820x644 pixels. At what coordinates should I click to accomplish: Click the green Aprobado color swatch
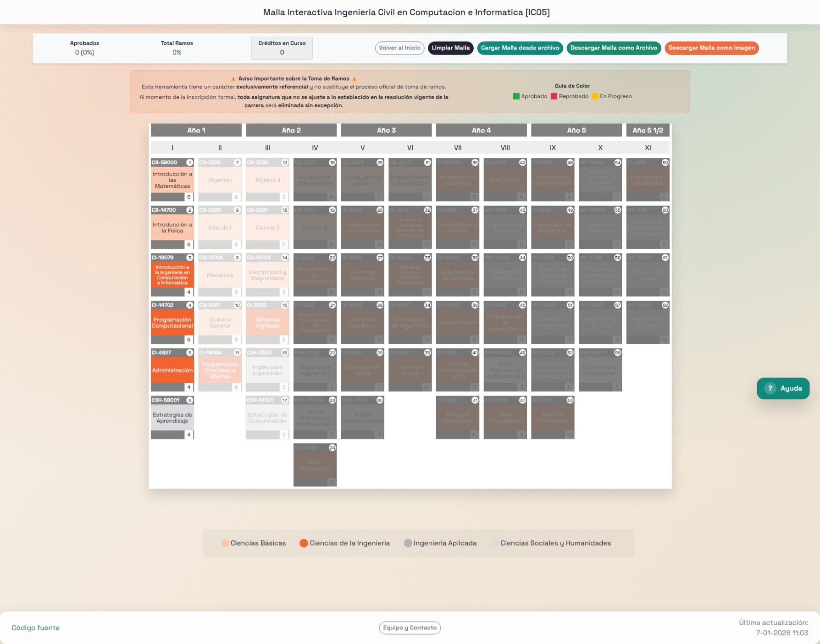point(516,96)
